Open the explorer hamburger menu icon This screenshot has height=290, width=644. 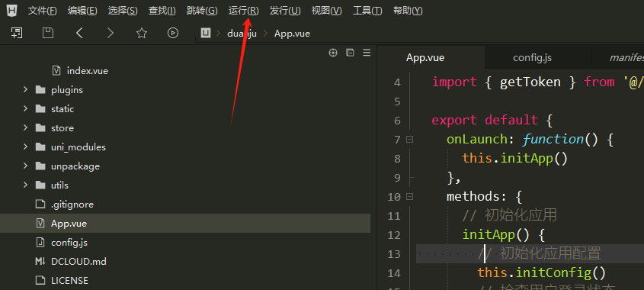coord(367,53)
